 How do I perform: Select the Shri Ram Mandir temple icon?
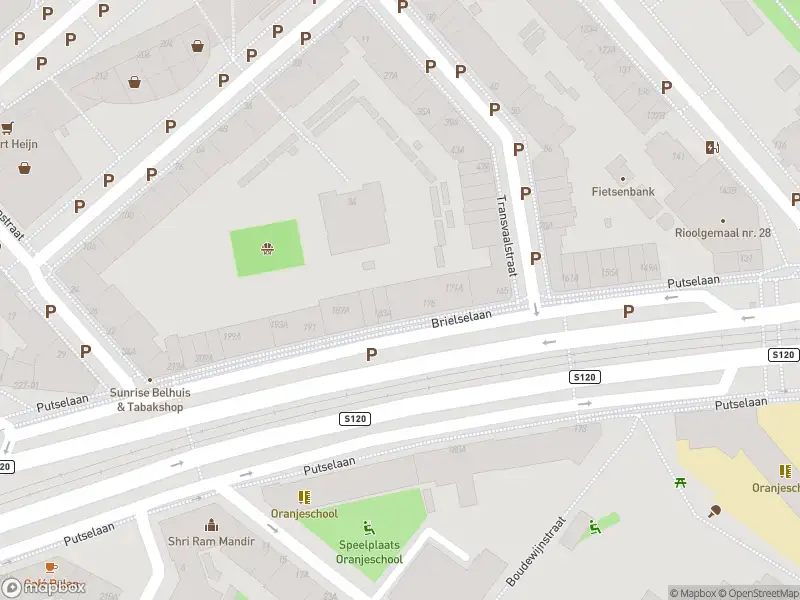click(211, 524)
